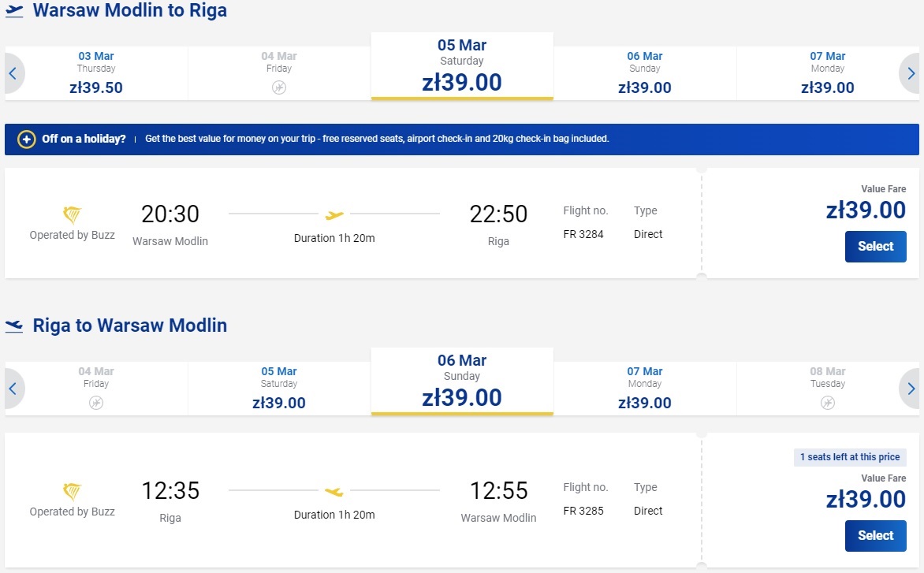The image size is (924, 573).
Task: Select return 05 Mar Saturday date tab
Action: tap(279, 389)
